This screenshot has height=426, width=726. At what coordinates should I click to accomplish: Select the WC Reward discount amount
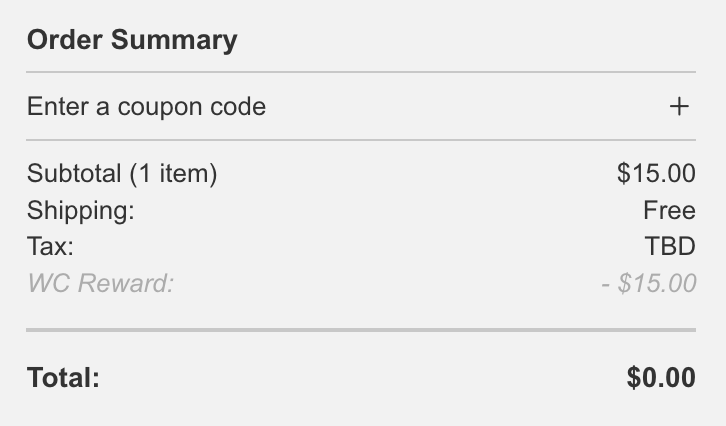point(649,283)
